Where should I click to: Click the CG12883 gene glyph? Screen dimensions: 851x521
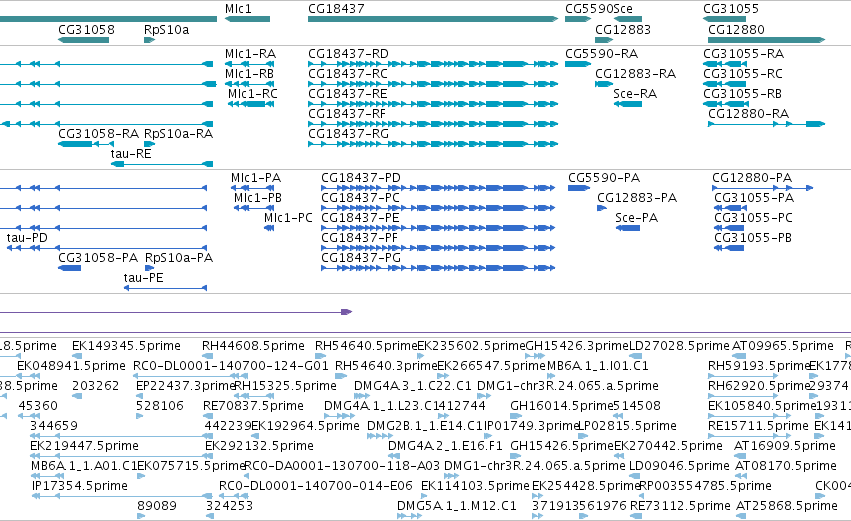(604, 40)
